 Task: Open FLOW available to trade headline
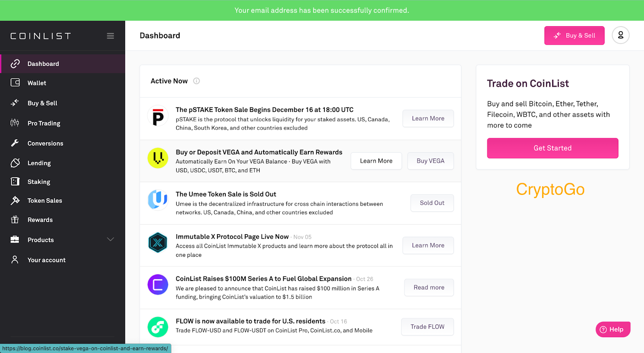[x=250, y=321]
